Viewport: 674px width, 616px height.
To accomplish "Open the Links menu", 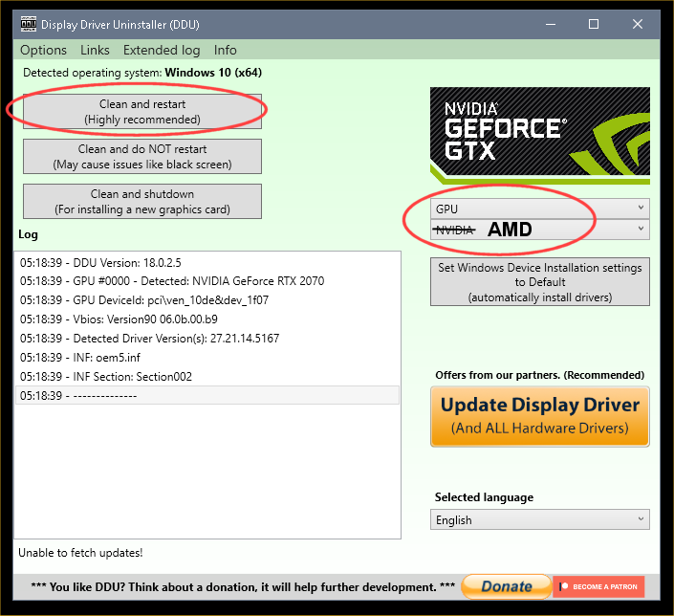I will (x=95, y=51).
